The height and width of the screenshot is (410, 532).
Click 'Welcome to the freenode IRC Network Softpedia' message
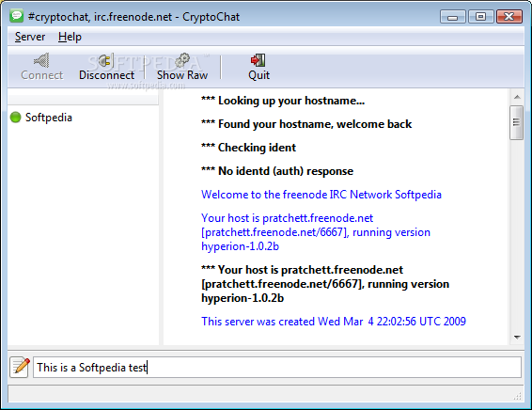pos(321,195)
